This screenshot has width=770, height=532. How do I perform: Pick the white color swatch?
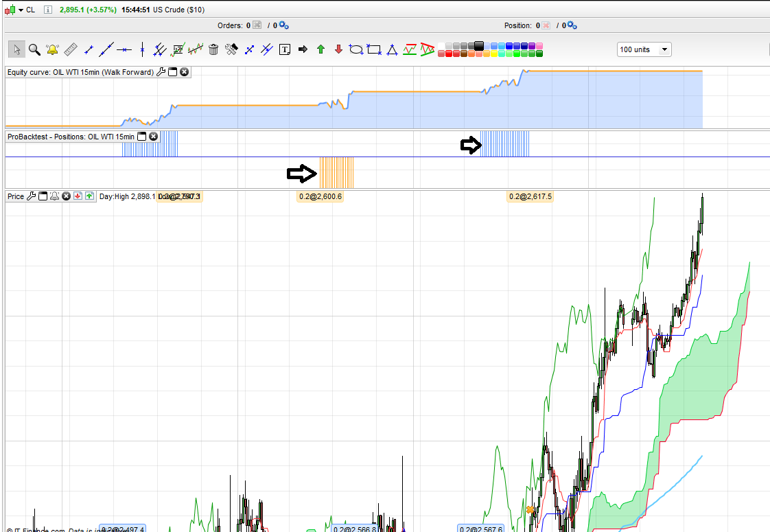click(441, 46)
